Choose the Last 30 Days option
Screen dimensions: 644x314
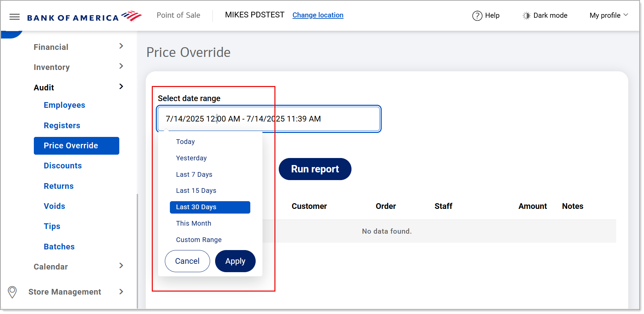210,207
